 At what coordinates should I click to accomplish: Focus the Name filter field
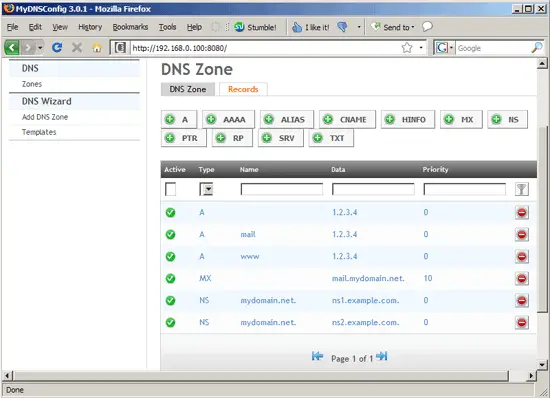pos(282,189)
